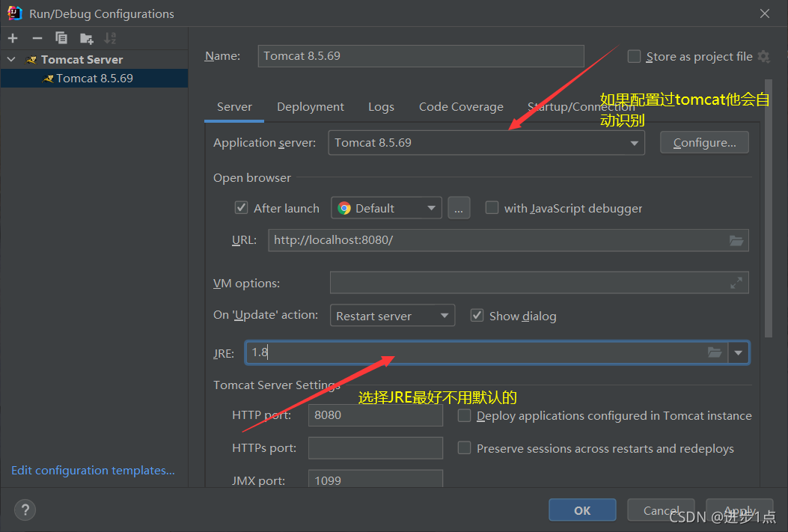Viewport: 788px width, 532px height.
Task: Open Default browser dropdown
Action: tap(386, 208)
